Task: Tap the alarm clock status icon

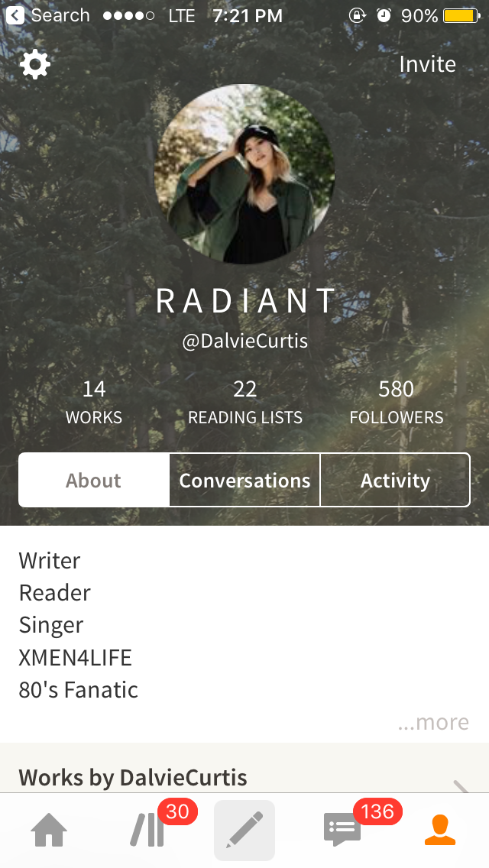Action: pyautogui.click(x=384, y=15)
